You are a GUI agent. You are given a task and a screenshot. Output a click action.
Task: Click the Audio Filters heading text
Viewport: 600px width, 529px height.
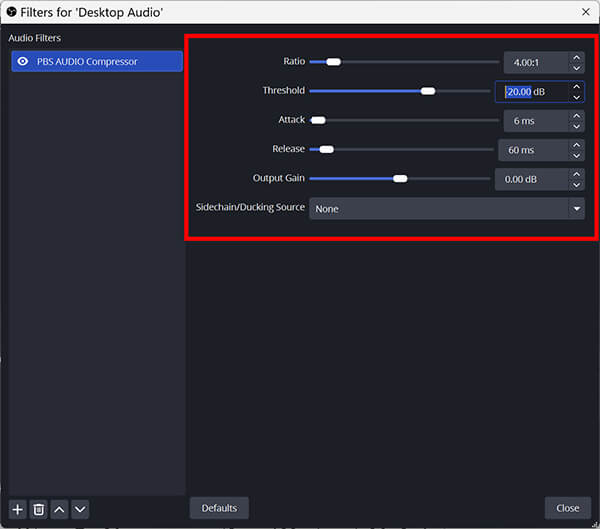(34, 38)
